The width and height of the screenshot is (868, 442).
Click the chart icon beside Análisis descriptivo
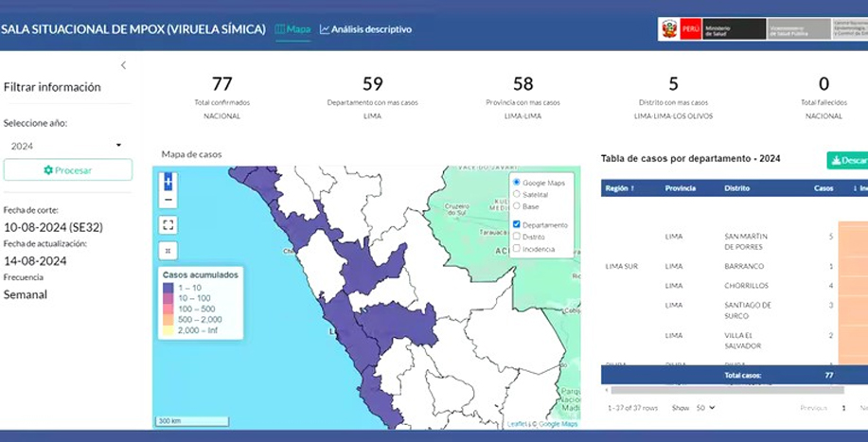click(x=325, y=29)
